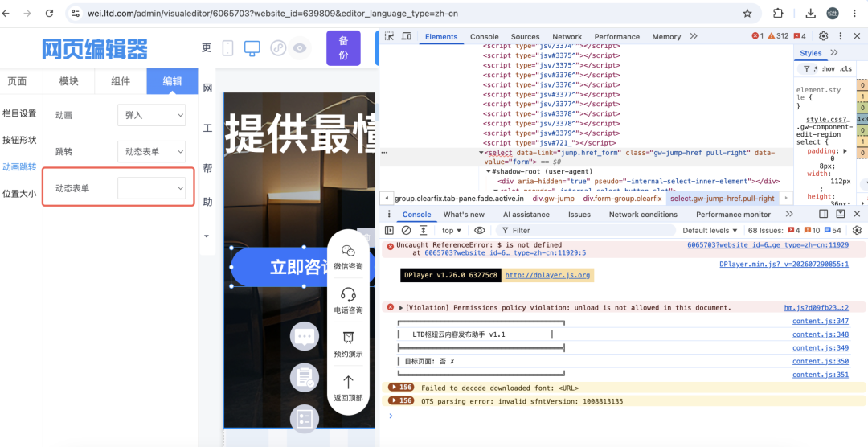Screen dimensions: 868x447
Task: Click 动画跳转 in the left menu
Action: (x=19, y=167)
